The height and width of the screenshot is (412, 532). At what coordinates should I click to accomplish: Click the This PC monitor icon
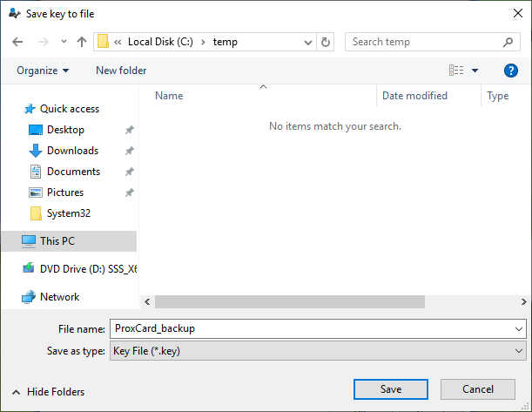pyautogui.click(x=29, y=241)
